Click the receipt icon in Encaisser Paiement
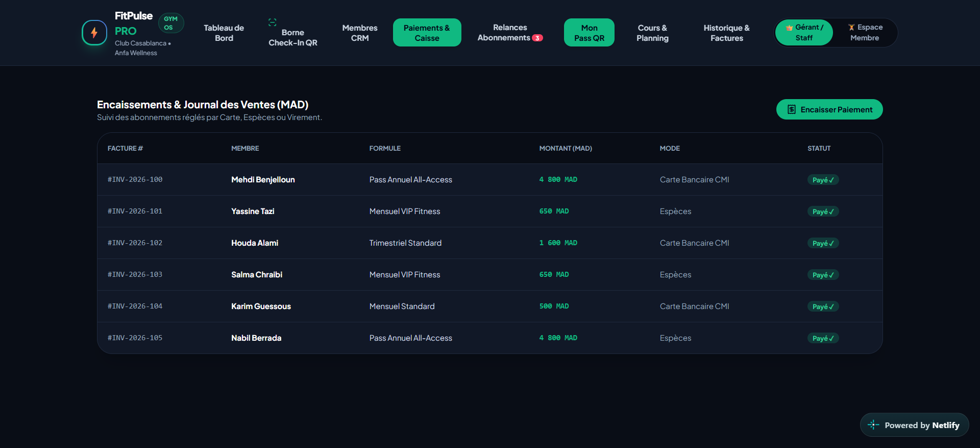 tap(792, 109)
